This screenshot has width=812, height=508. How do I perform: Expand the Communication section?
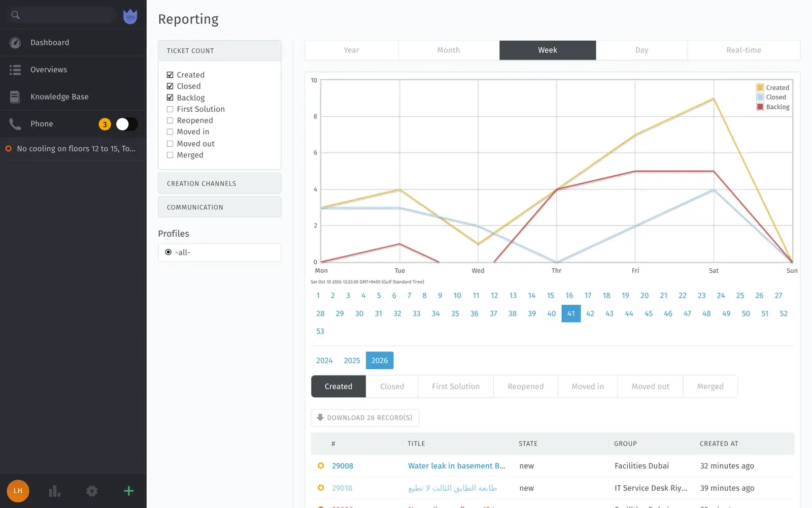point(220,207)
